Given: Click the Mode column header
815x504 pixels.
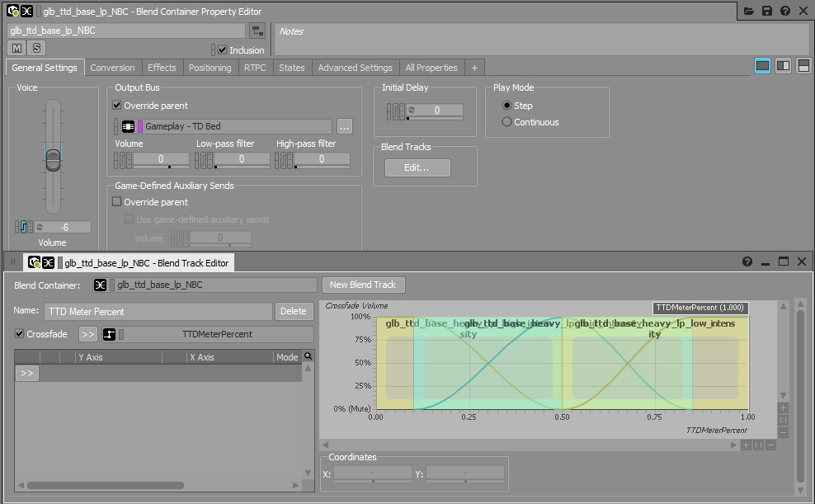Looking at the screenshot, I should point(287,357).
